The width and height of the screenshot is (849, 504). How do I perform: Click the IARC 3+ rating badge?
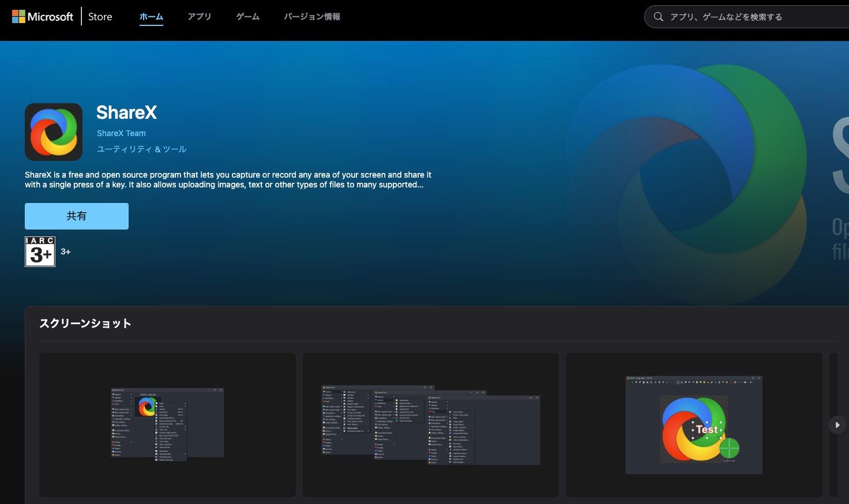40,252
